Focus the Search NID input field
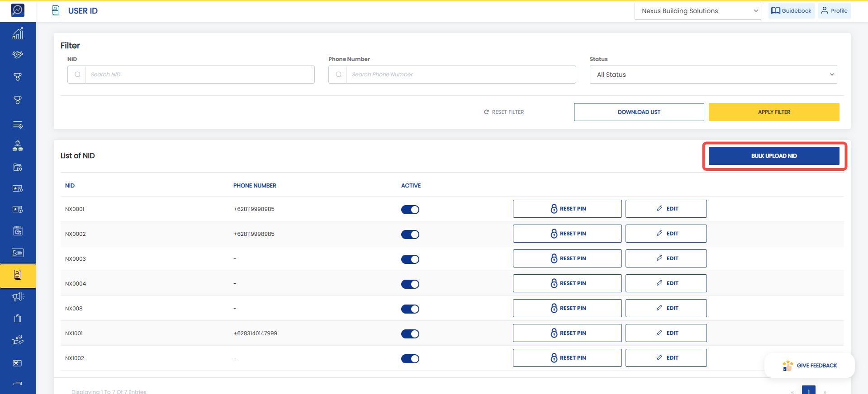 tap(200, 75)
